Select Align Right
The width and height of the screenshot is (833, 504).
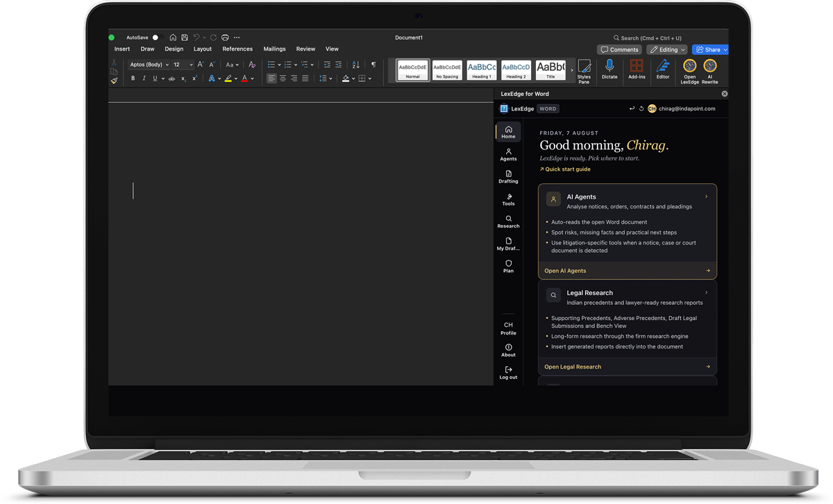pos(294,78)
